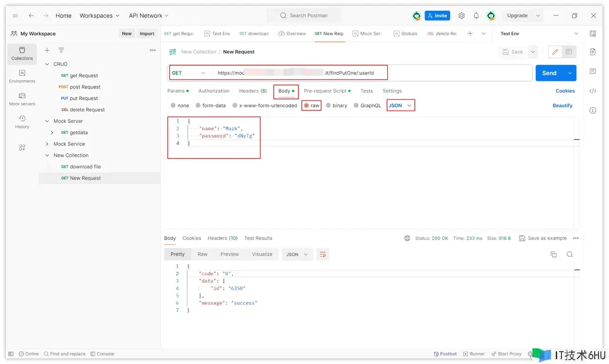
Task: Switch to the request Headers (8) tab
Action: (253, 91)
